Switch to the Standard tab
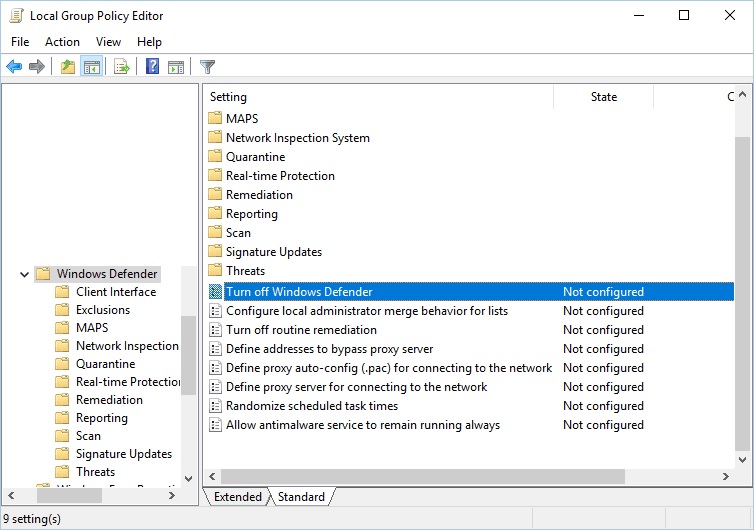Image resolution: width=754 pixels, height=530 pixels. point(302,496)
